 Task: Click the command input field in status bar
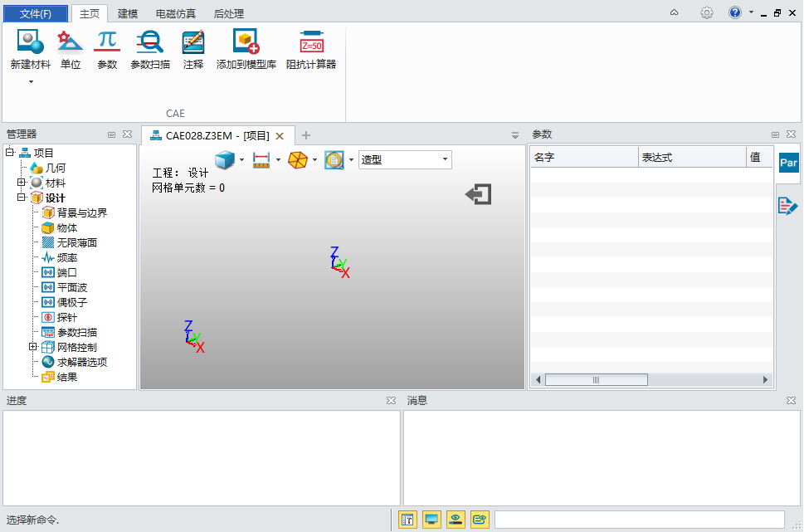tap(640, 520)
